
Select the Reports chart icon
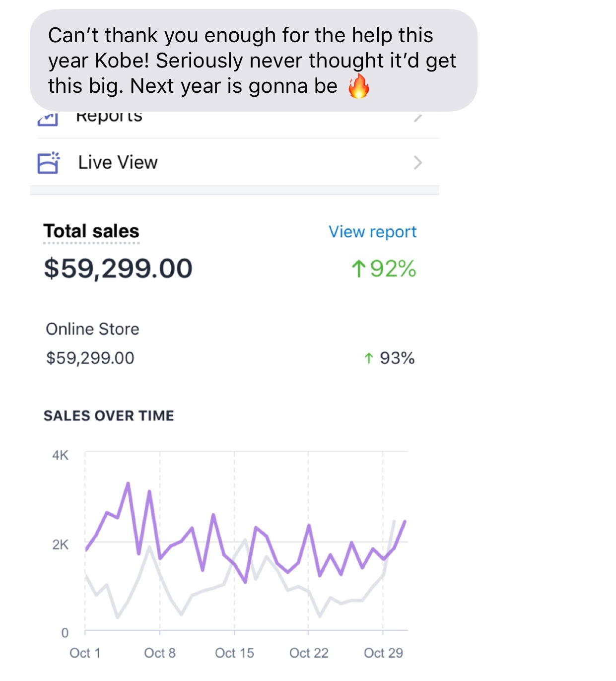point(48,119)
